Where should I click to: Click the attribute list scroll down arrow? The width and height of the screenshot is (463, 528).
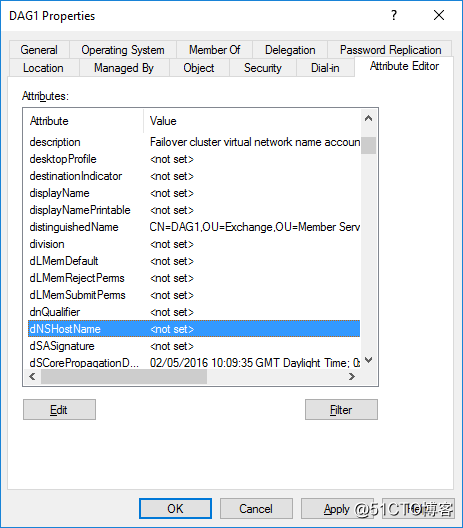coord(368,360)
